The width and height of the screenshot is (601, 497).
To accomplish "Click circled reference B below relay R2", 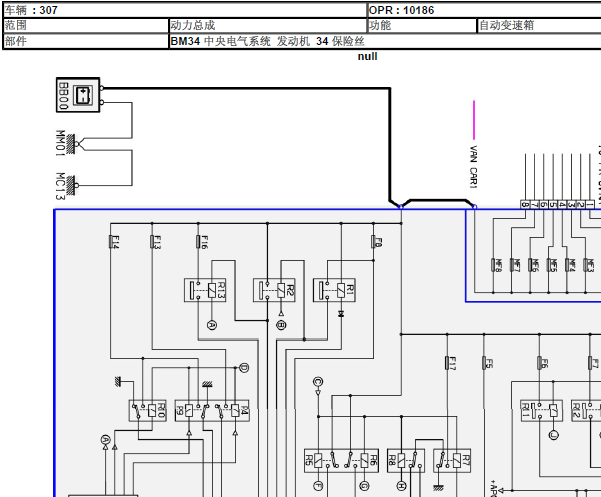I will coord(281,325).
